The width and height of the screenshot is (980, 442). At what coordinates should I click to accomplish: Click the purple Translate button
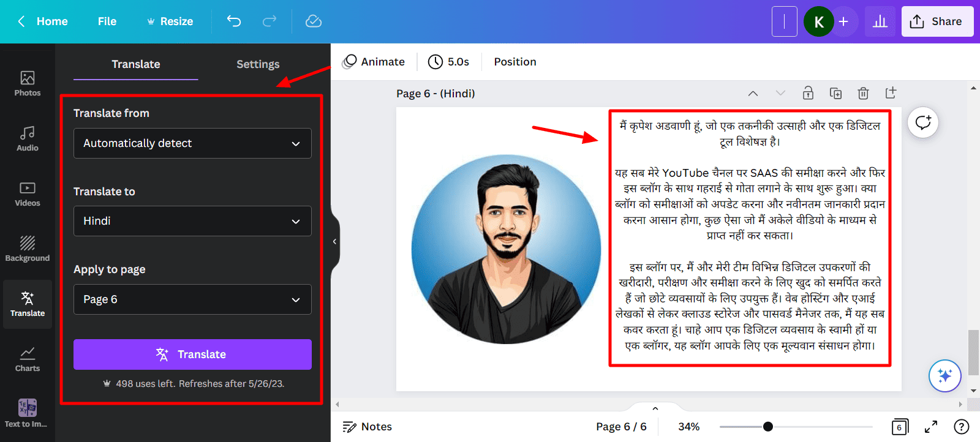(x=192, y=354)
